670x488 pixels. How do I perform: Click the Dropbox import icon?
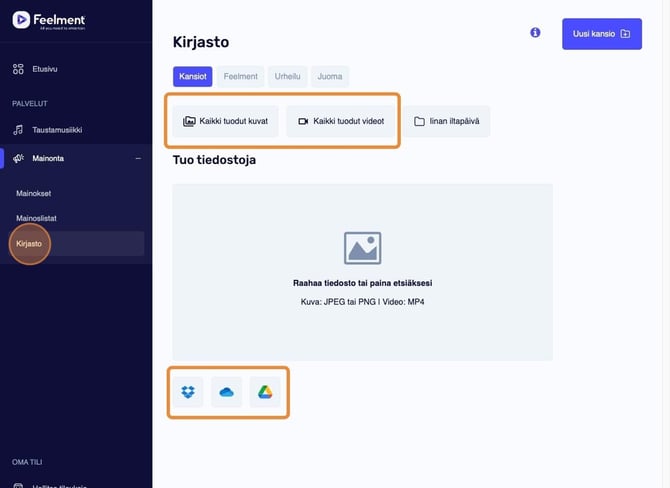[188, 392]
